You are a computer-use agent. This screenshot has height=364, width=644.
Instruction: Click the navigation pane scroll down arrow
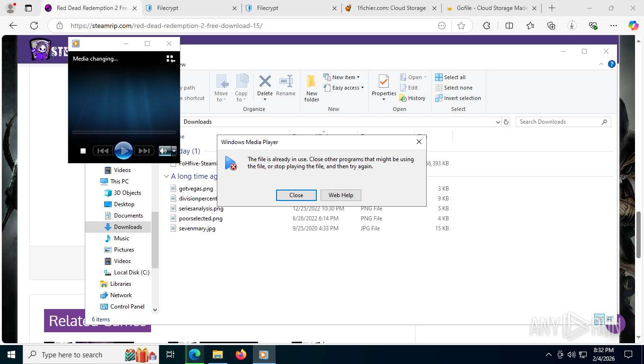[x=155, y=309]
